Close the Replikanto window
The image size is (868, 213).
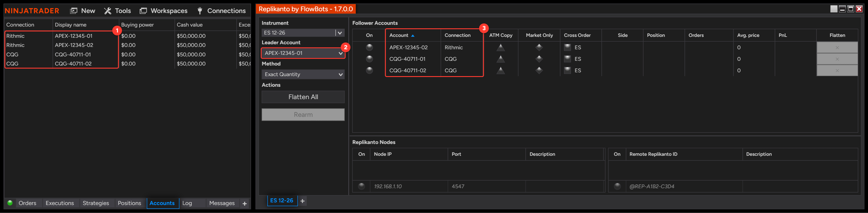pos(859,9)
